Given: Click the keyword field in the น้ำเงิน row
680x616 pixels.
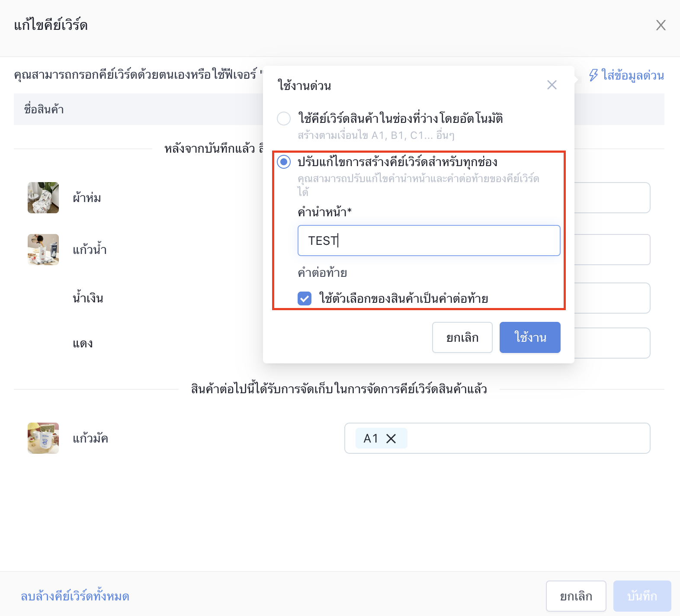Looking at the screenshot, I should point(612,298).
